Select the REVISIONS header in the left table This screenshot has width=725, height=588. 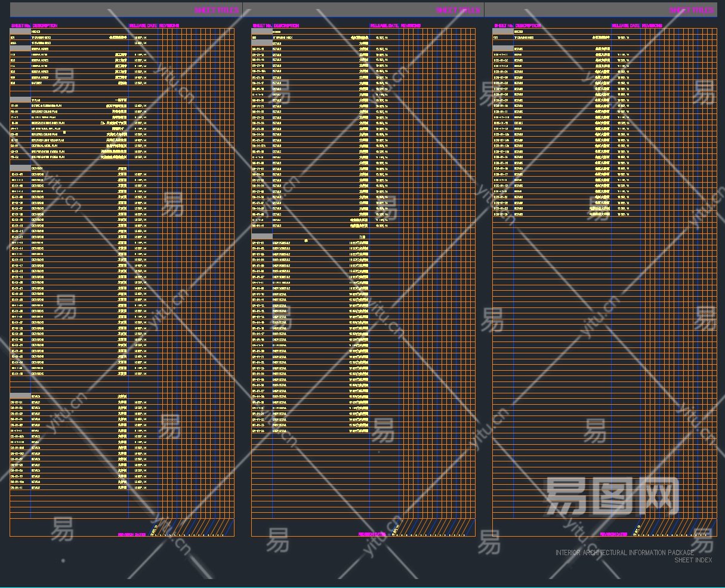pos(169,26)
